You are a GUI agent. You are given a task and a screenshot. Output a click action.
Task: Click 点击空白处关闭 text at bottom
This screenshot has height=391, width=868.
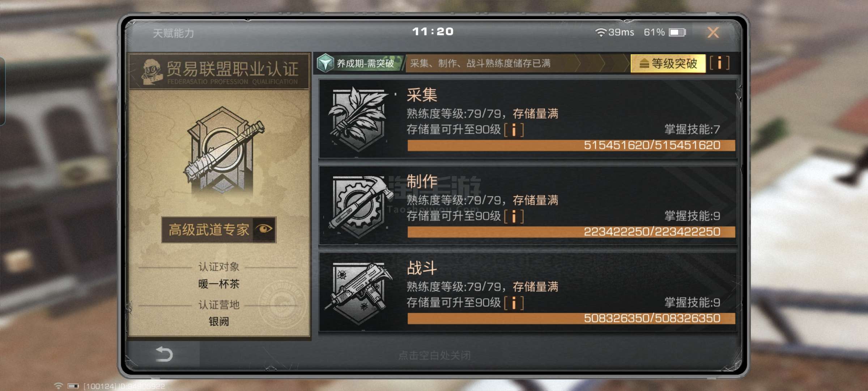click(434, 356)
